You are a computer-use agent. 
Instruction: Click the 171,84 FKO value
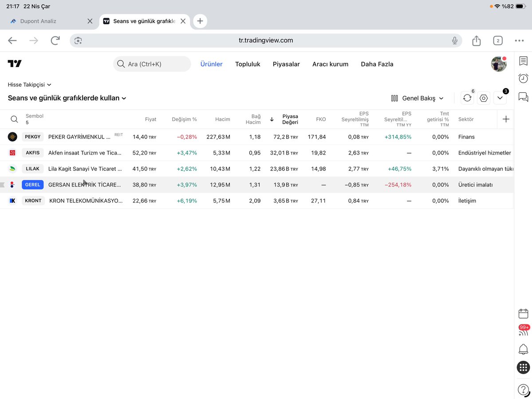pos(317,137)
